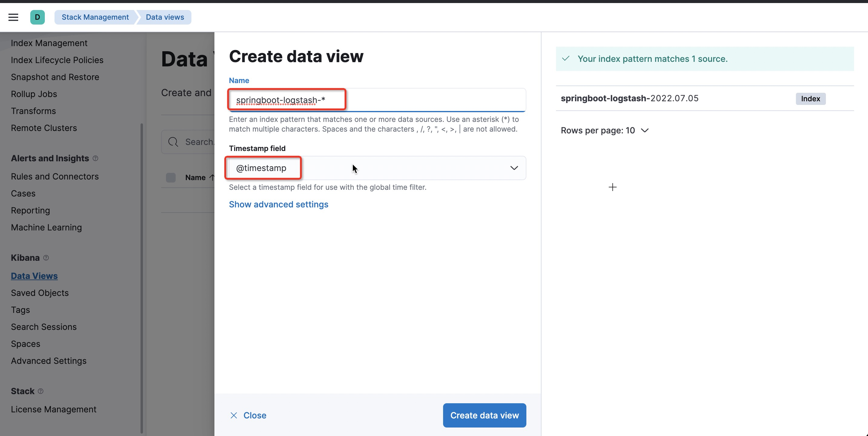Click the Index badge in matches list
The image size is (868, 436).
810,99
